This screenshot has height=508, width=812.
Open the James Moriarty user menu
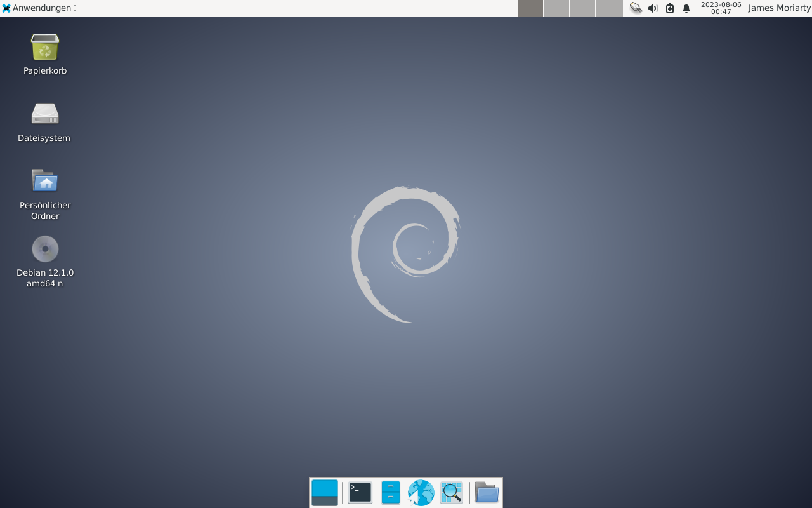click(780, 8)
